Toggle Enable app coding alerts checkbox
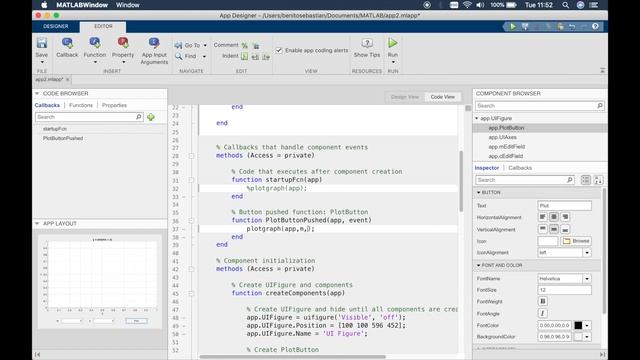Viewport: 640px width, 360px height. coord(279,50)
